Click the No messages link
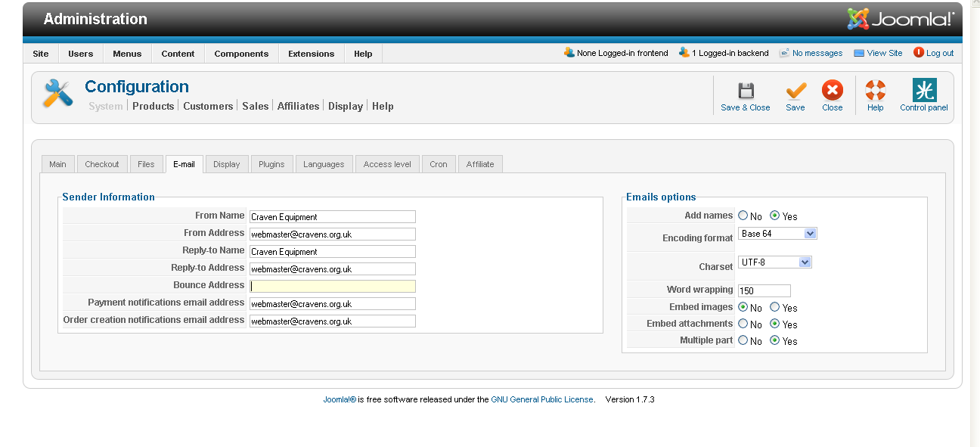Image resolution: width=980 pixels, height=447 pixels. 817,53
